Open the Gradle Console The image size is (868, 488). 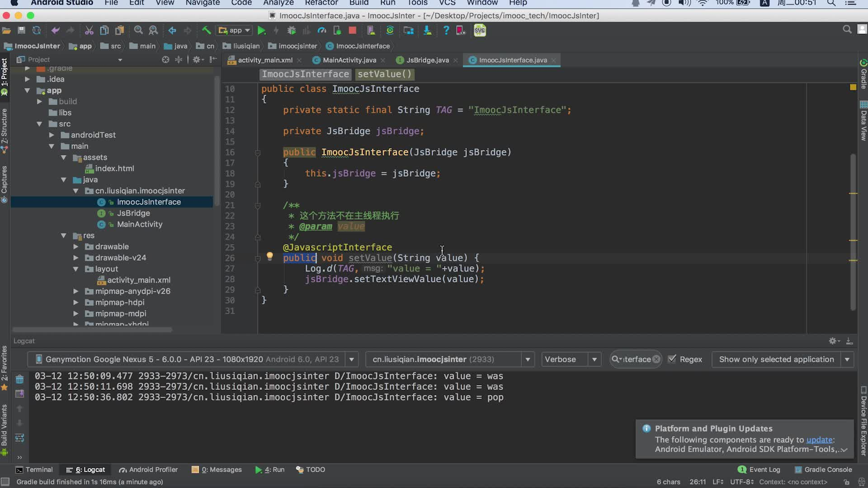coord(823,470)
